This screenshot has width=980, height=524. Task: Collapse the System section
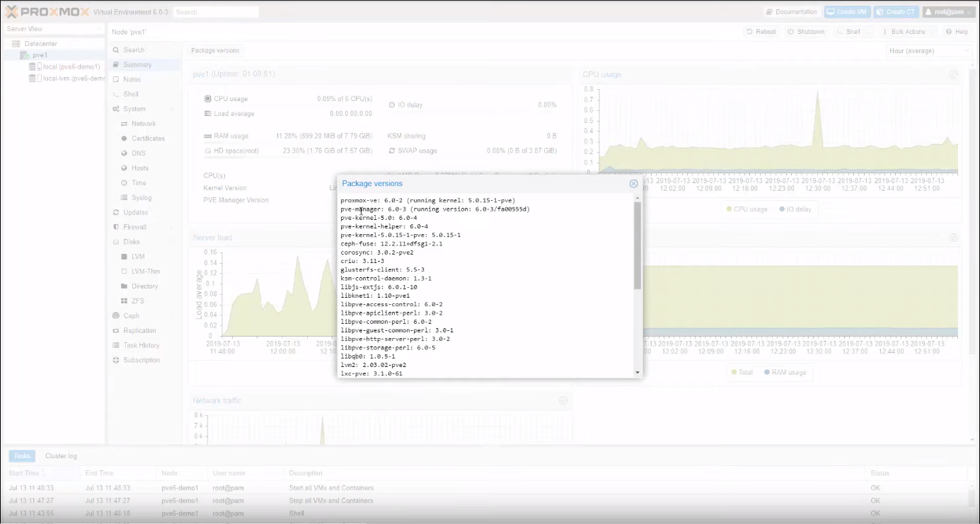(x=173, y=109)
